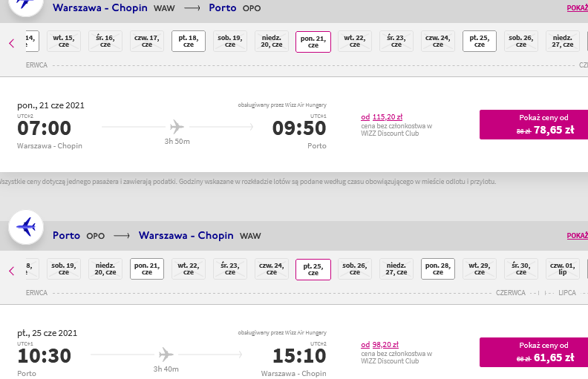This screenshot has width=588, height=379.
Task: Click the POKAŻ link in outbound header
Action: pos(578,8)
